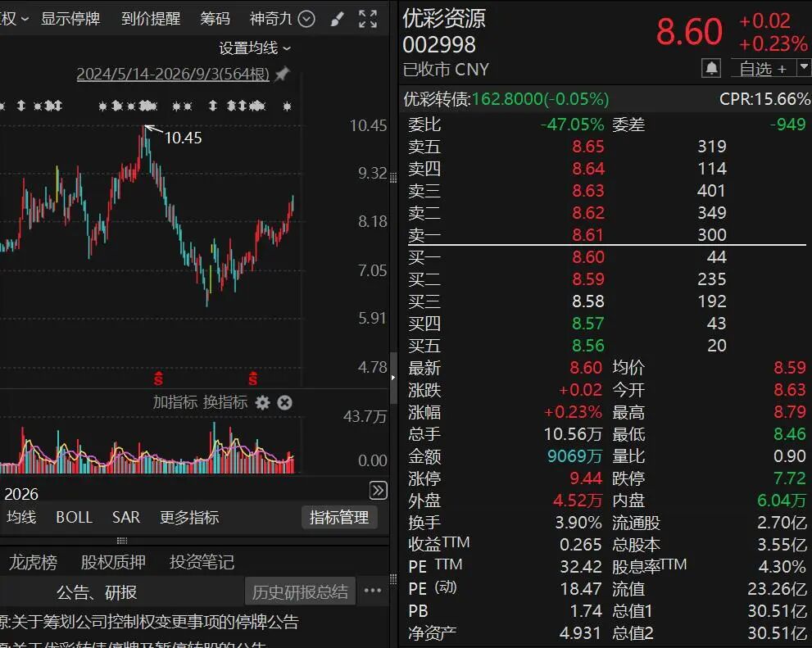
Task: Open 更多指标 more indicators
Action: pyautogui.click(x=189, y=517)
